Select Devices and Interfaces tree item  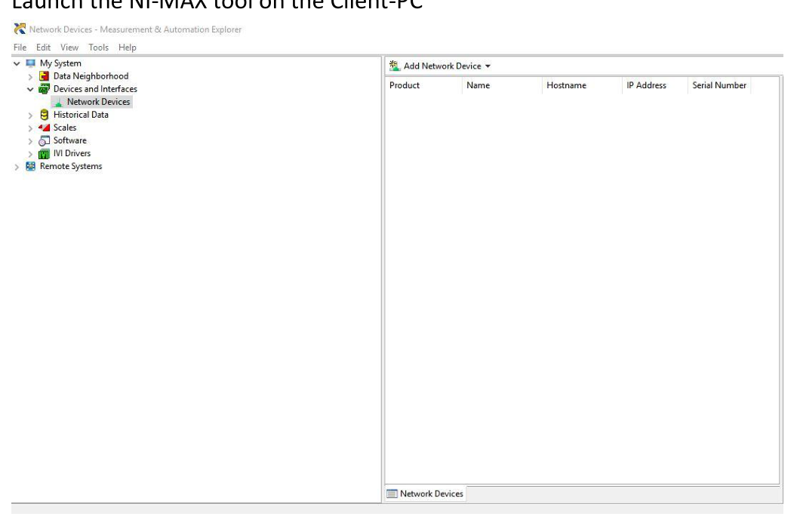point(95,89)
